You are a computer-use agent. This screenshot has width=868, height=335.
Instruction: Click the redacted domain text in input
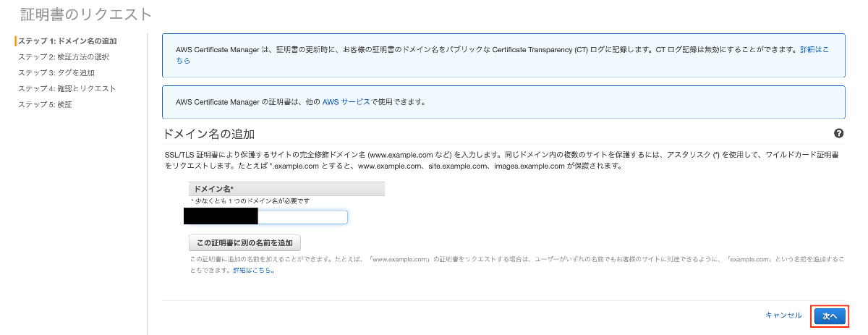221,216
